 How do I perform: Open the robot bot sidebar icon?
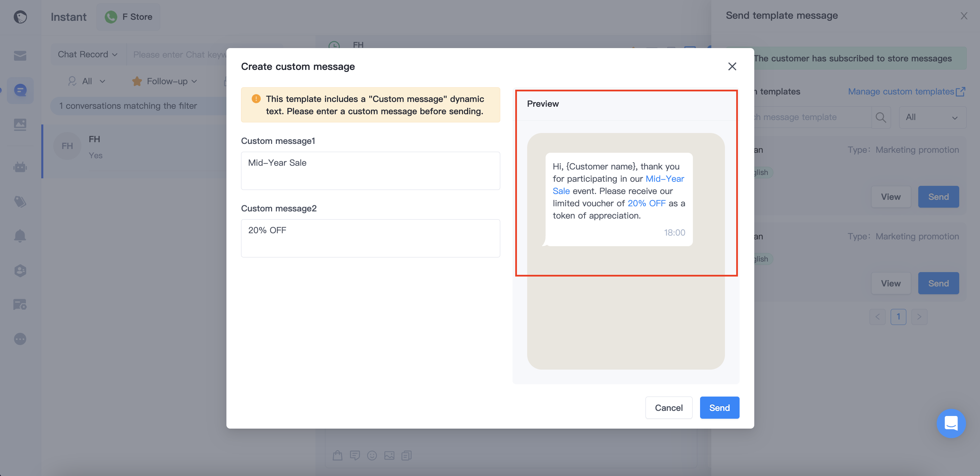(x=20, y=167)
